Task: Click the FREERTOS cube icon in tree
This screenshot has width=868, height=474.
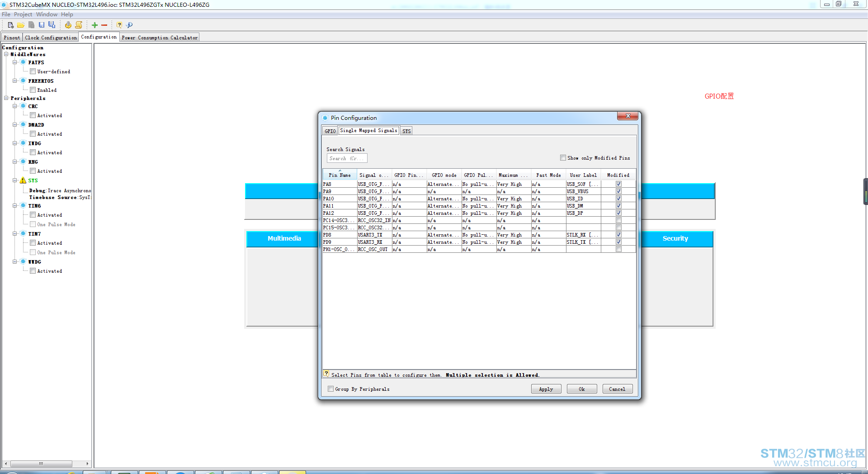Action: click(23, 81)
